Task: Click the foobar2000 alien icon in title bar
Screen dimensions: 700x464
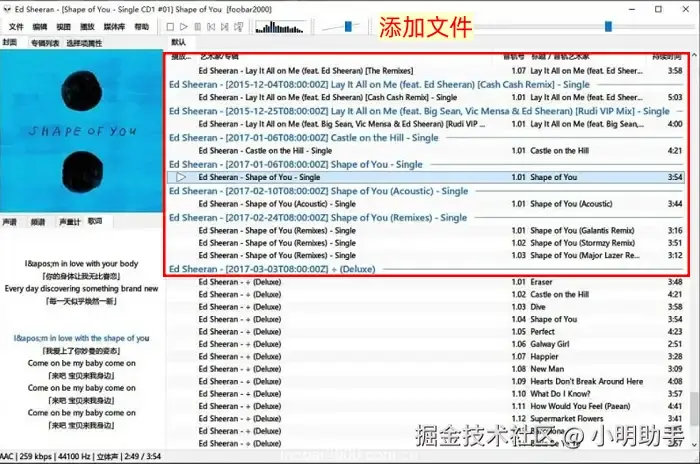Action: (7, 9)
